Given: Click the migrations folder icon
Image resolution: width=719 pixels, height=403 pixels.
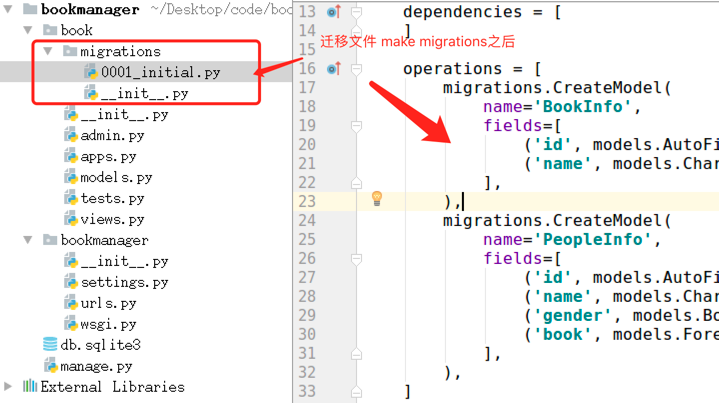Looking at the screenshot, I should 70,50.
